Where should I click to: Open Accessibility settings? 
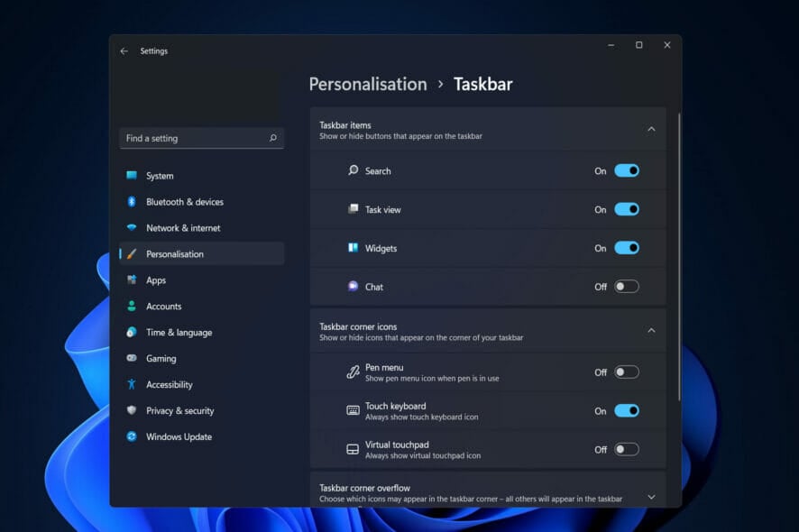coord(133,384)
